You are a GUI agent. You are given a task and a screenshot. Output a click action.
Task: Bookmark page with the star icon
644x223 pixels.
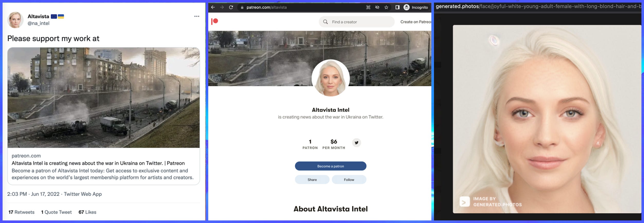click(x=386, y=7)
